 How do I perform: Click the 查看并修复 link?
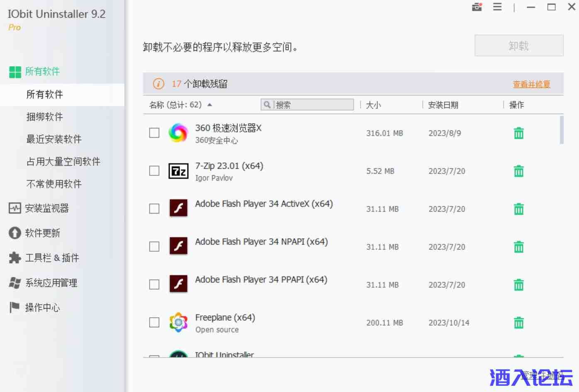click(531, 84)
